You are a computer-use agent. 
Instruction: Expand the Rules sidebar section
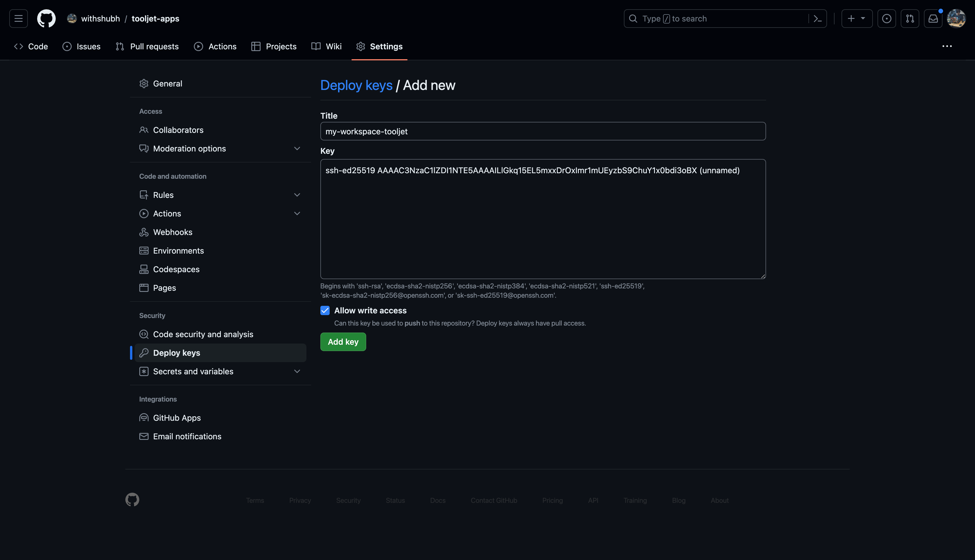point(297,195)
